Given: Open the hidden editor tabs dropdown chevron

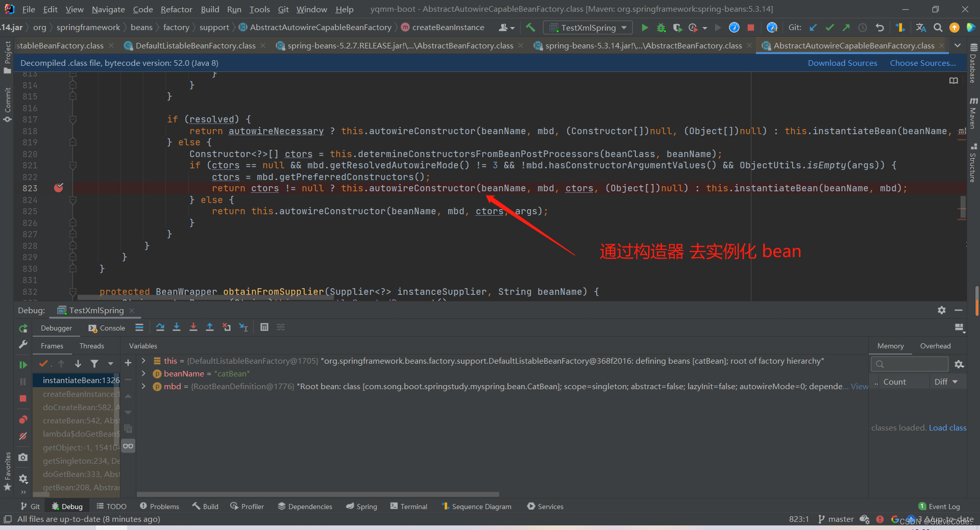Looking at the screenshot, I should click(958, 45).
